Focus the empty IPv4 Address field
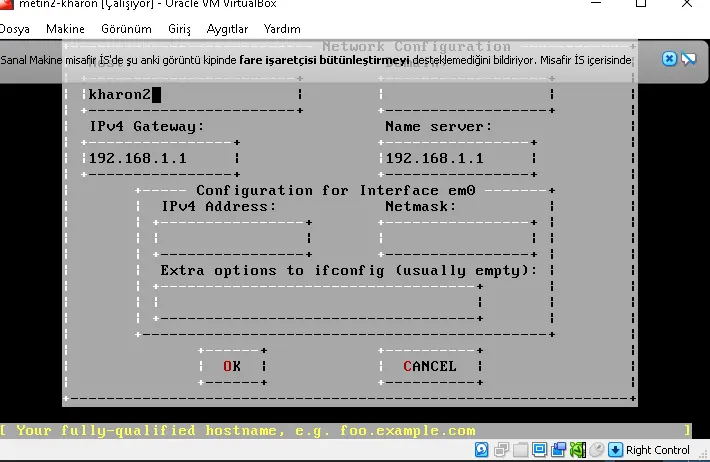The image size is (710, 462). (231, 239)
